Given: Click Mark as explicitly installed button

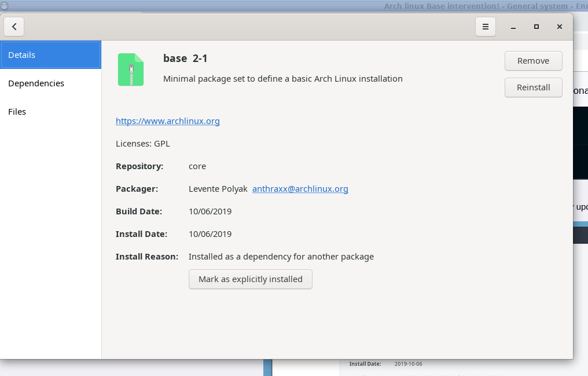Looking at the screenshot, I should tap(251, 279).
